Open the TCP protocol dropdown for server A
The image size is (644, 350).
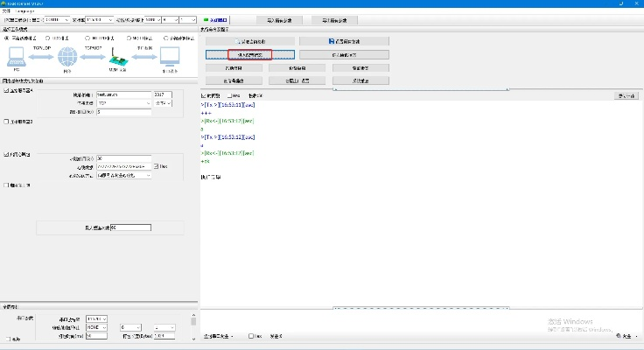[124, 103]
